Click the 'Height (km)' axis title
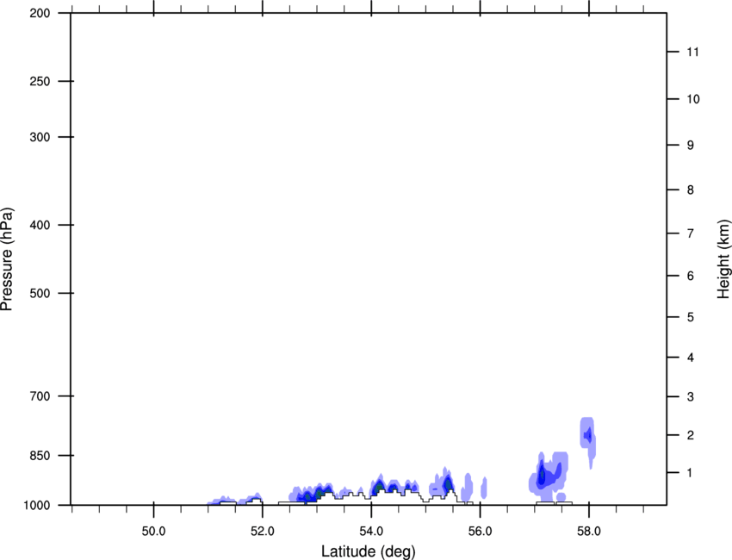 click(723, 259)
